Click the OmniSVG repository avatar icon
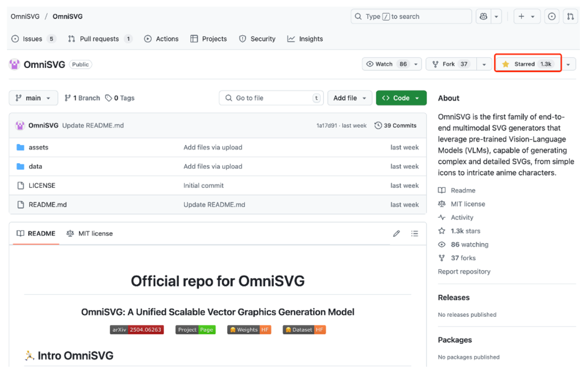This screenshot has height=371, width=588. [x=15, y=65]
